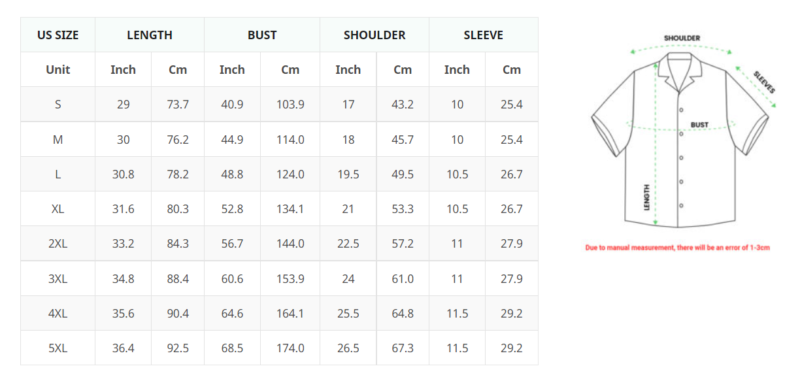The height and width of the screenshot is (379, 800).
Task: Click the SLEEVES label on the diagram
Action: 764,82
